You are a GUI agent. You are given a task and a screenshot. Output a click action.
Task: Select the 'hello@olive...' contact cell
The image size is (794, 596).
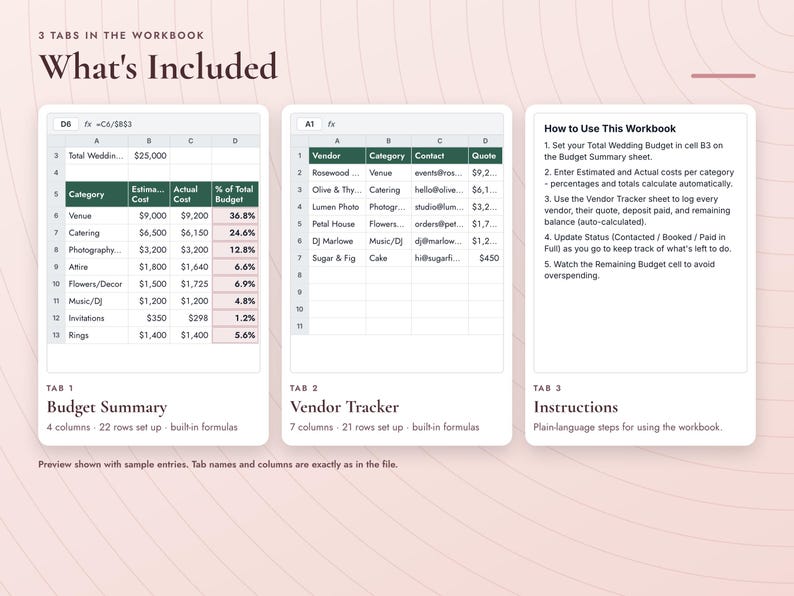pos(440,190)
